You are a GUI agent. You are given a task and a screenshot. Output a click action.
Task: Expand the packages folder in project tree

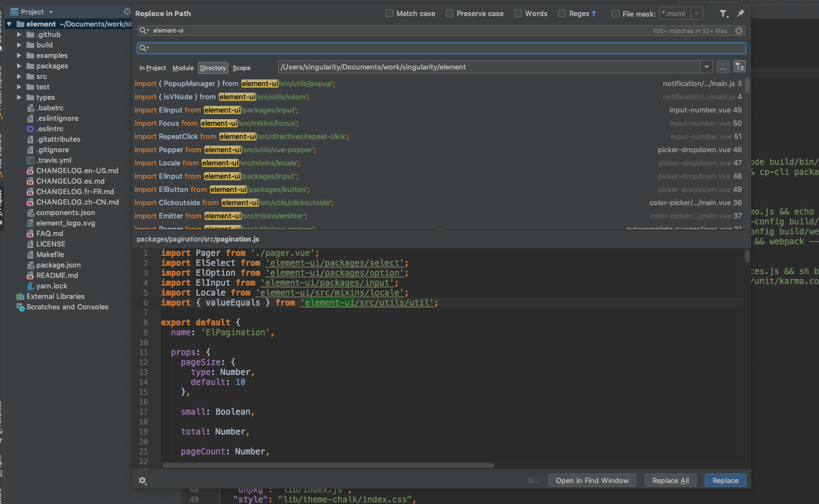pos(19,66)
